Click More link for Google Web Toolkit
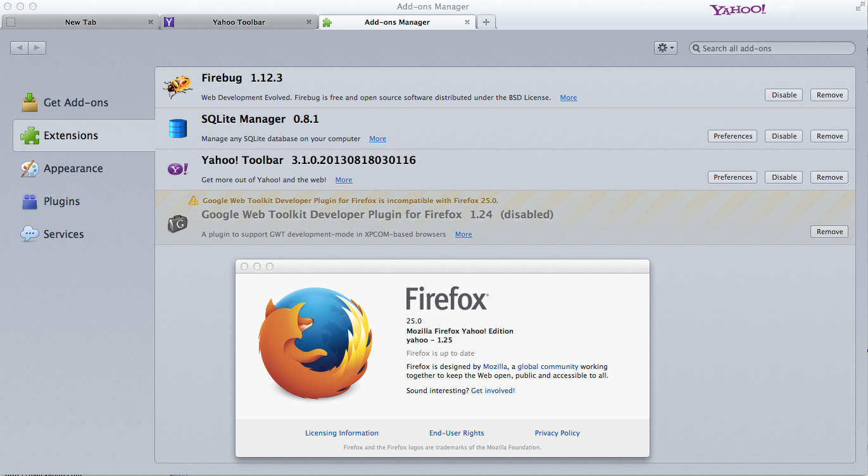868x476 pixels. click(x=463, y=234)
